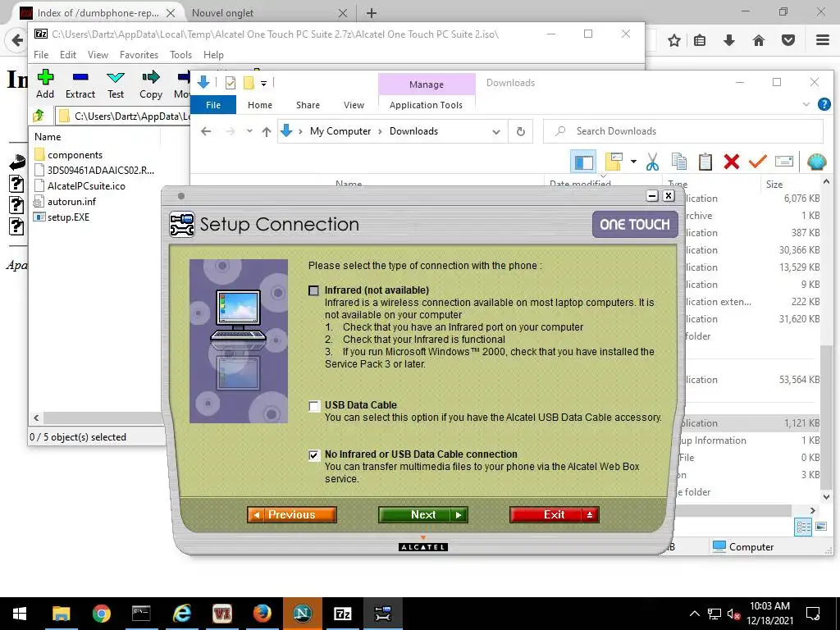840x630 pixels.
Task: Click the Next button in setup dialog
Action: tap(423, 515)
